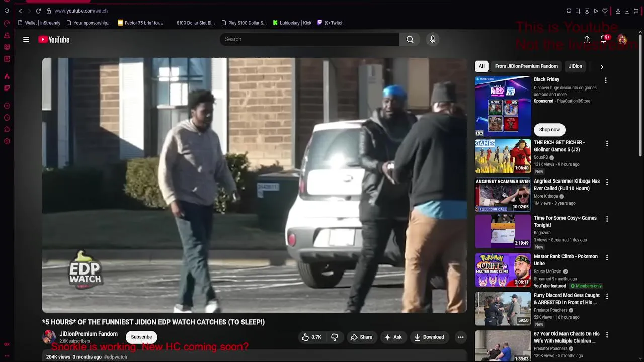The height and width of the screenshot is (362, 644).
Task: Click the site lock security icon
Action: (x=48, y=11)
